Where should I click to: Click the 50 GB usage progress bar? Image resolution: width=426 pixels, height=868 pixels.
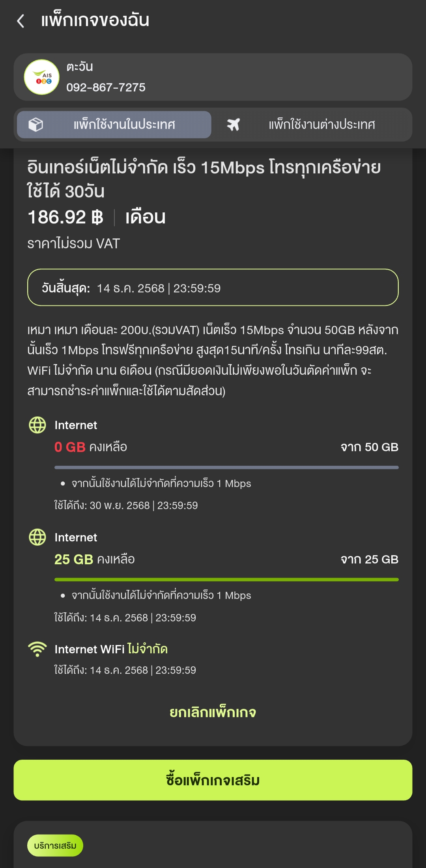(226, 467)
